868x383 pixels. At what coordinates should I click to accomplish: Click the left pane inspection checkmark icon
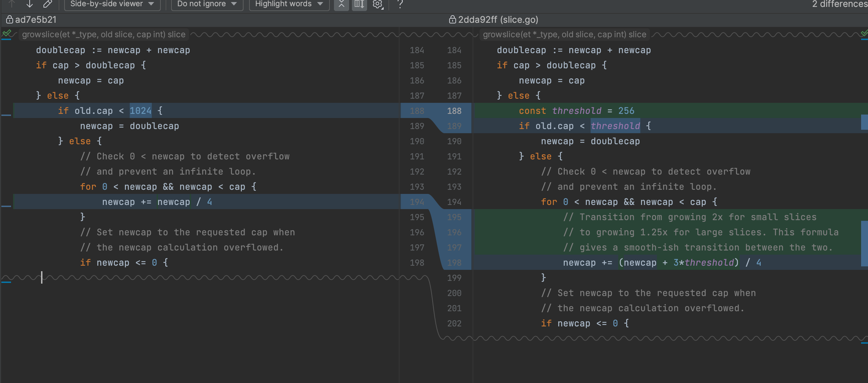7,33
